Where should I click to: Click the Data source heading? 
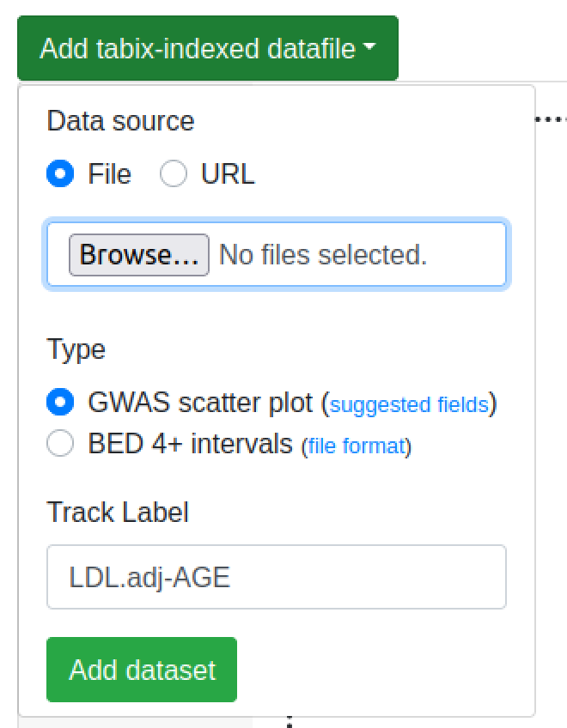click(x=120, y=121)
